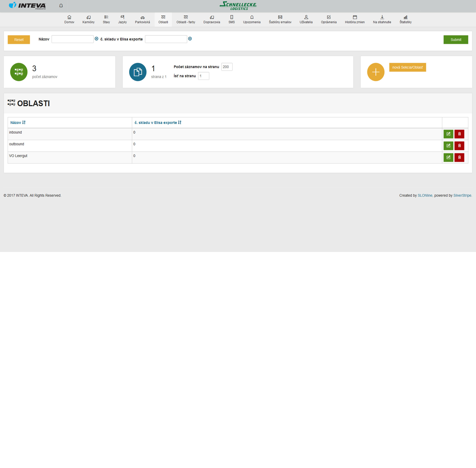
Task: Click nová Sekcia/Oblasť button
Action: pos(407,67)
